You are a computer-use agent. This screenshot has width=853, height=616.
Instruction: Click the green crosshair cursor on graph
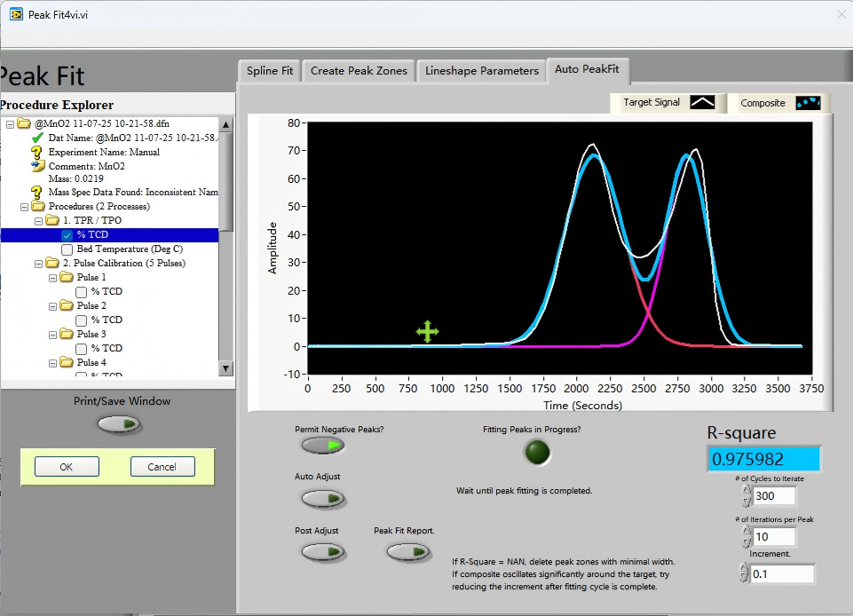(x=427, y=331)
